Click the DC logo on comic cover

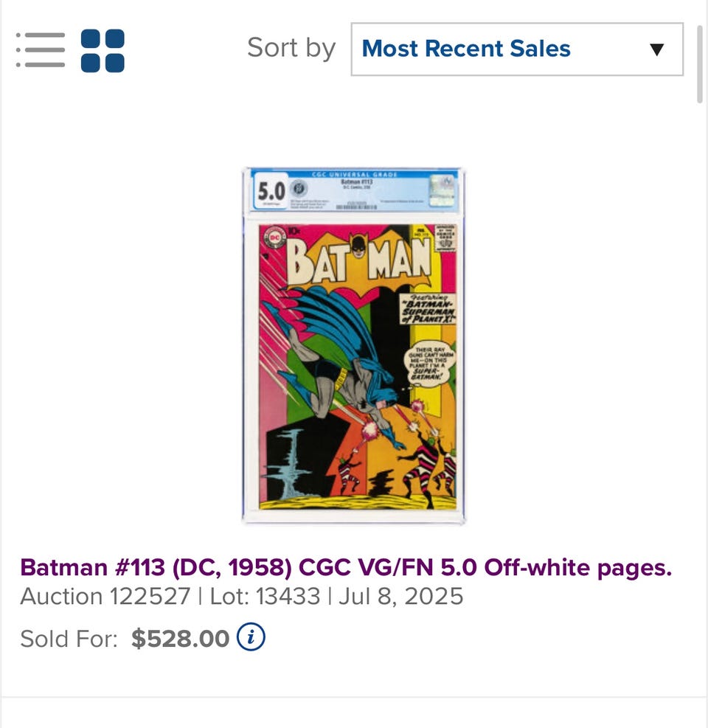click(x=275, y=238)
